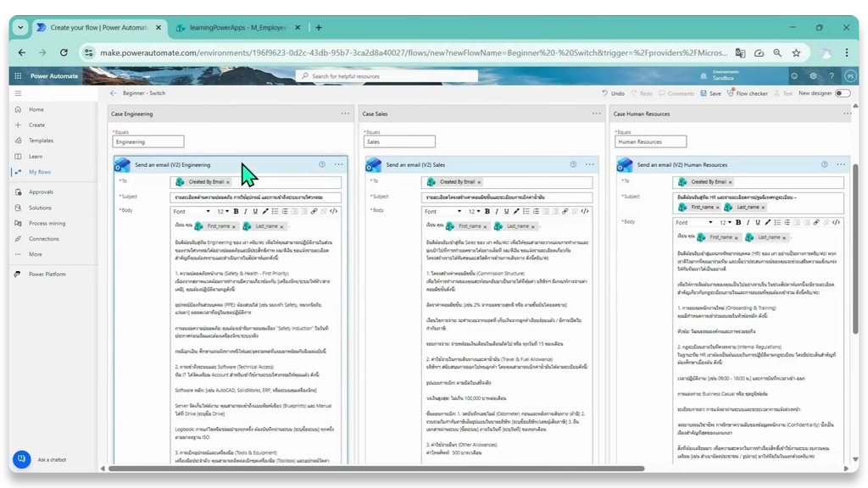Toggle the New designer switch
The width and height of the screenshot is (868, 488).
[x=843, y=93]
